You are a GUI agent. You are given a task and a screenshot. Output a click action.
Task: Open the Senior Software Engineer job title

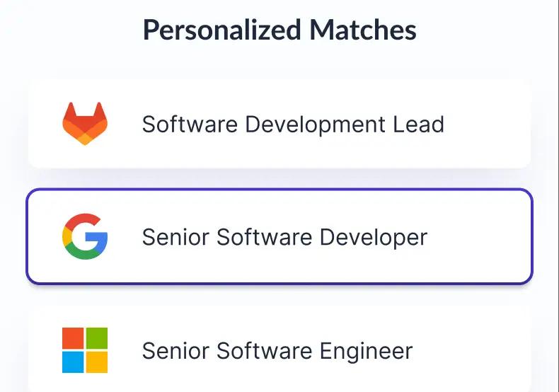point(277,351)
